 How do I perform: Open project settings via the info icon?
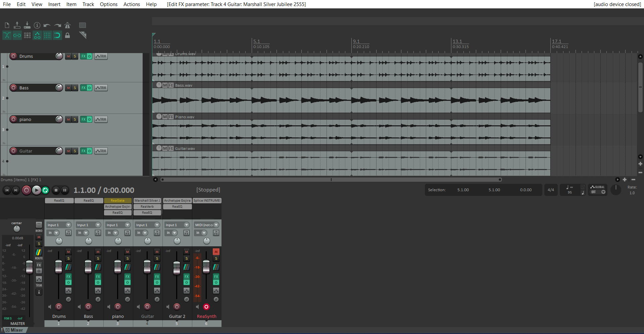click(37, 25)
